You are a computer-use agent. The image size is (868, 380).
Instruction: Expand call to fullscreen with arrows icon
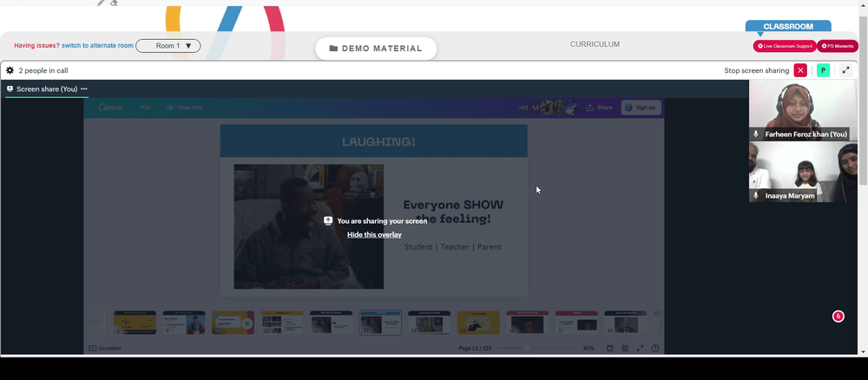point(845,70)
